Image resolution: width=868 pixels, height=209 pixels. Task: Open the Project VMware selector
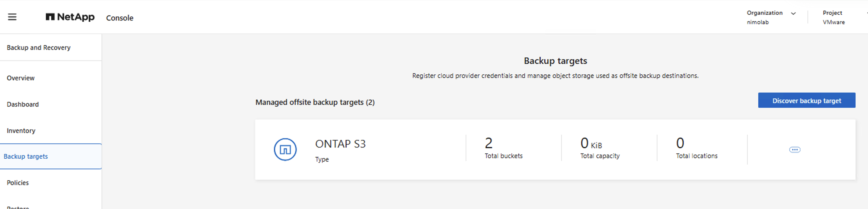click(834, 18)
